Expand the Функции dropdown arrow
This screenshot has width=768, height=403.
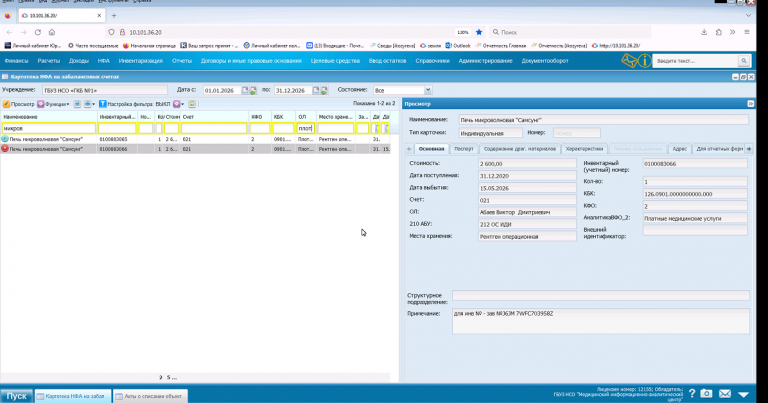click(x=68, y=104)
